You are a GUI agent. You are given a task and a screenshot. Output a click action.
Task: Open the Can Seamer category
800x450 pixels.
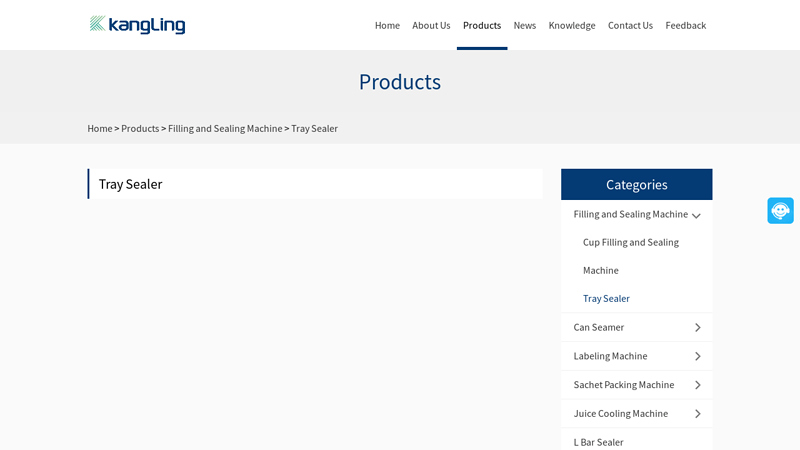(598, 328)
